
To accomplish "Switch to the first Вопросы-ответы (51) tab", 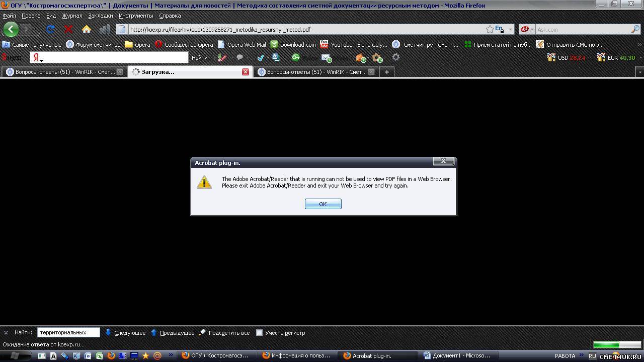I will point(64,72).
